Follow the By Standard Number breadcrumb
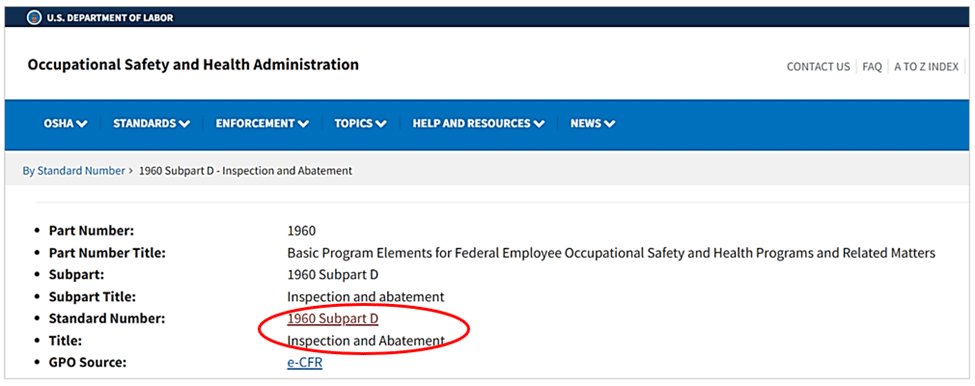975x386 pixels. [x=73, y=170]
